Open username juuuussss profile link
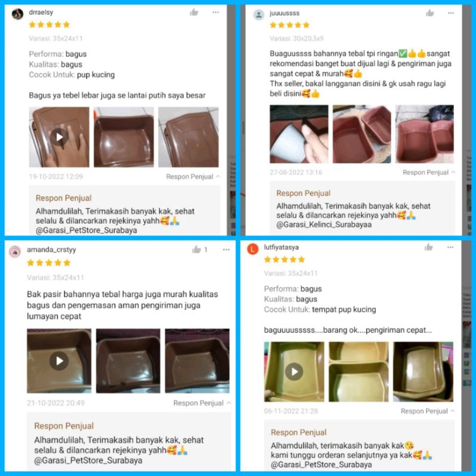 tap(284, 13)
